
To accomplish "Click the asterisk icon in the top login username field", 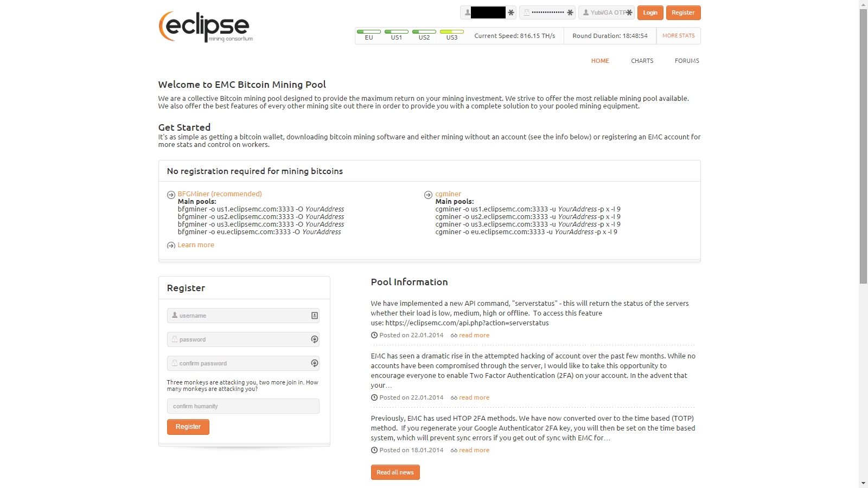I will 510,12.
